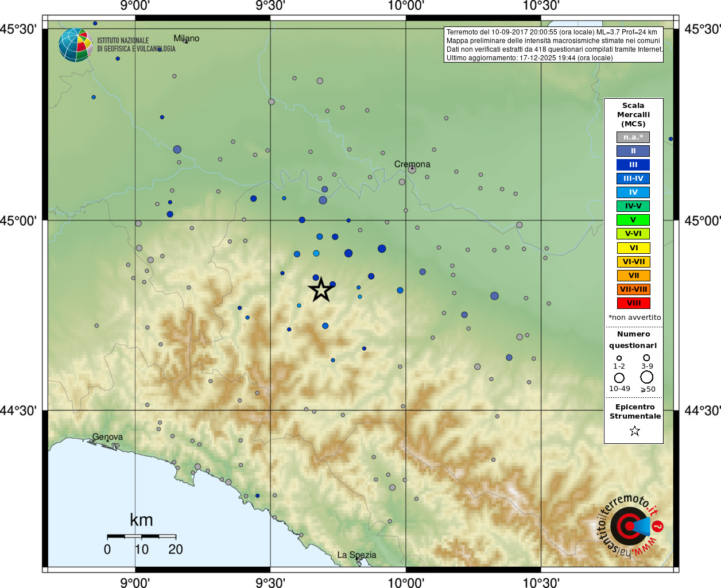Select the IV light-blue legend swatch

point(633,192)
